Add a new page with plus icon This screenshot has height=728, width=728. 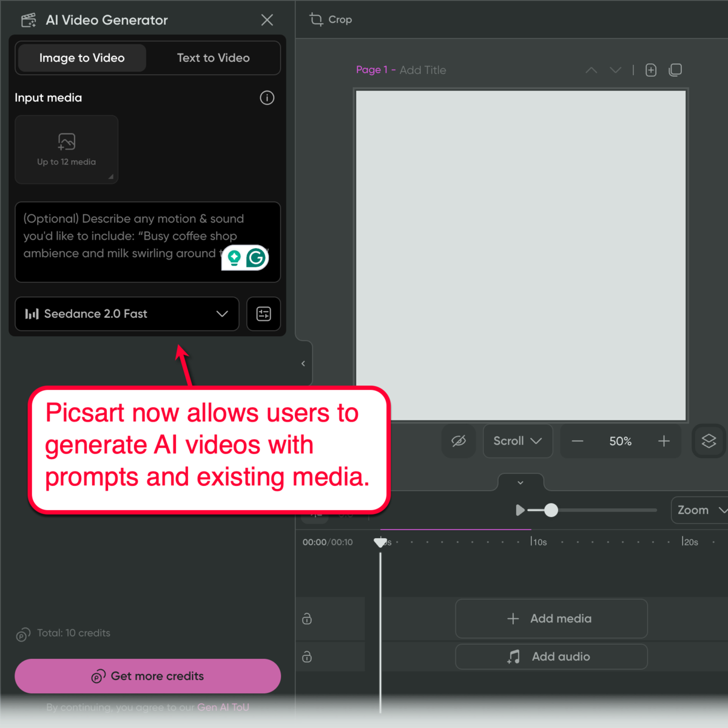coord(651,70)
